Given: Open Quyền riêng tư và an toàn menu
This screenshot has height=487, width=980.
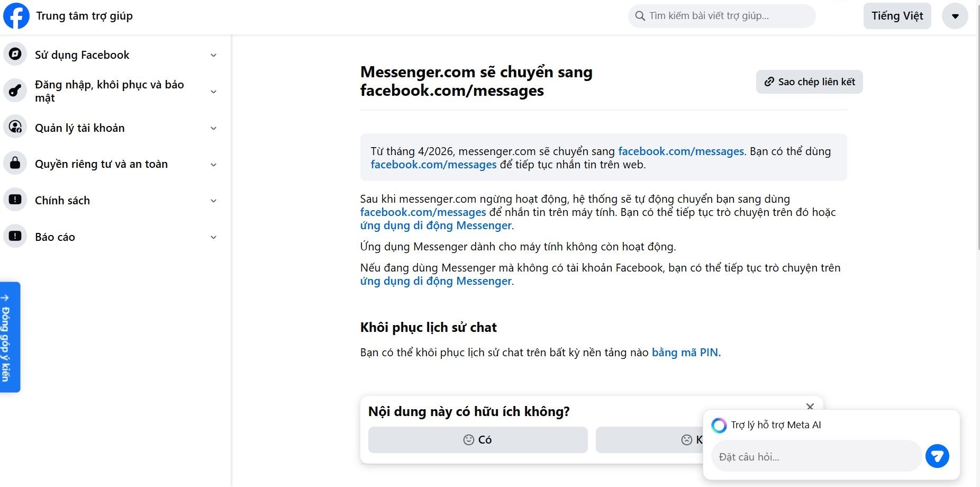Looking at the screenshot, I should [101, 164].
